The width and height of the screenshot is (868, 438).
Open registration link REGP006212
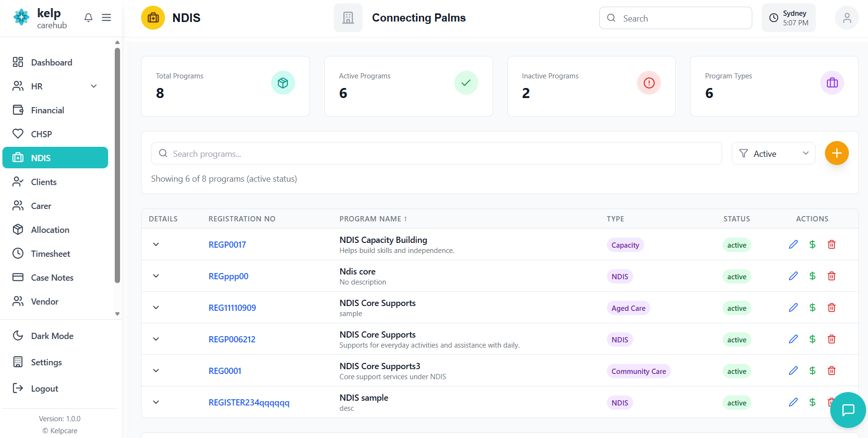[232, 339]
